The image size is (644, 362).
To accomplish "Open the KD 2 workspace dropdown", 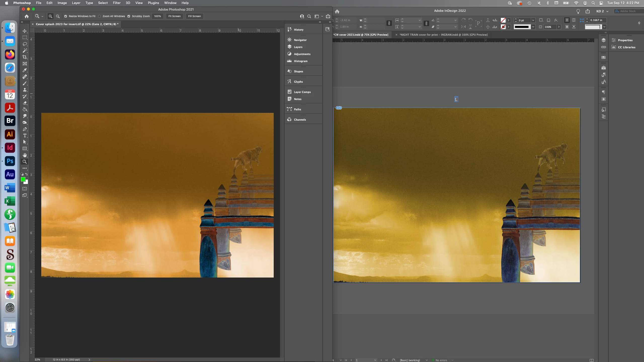I will pyautogui.click(x=602, y=11).
